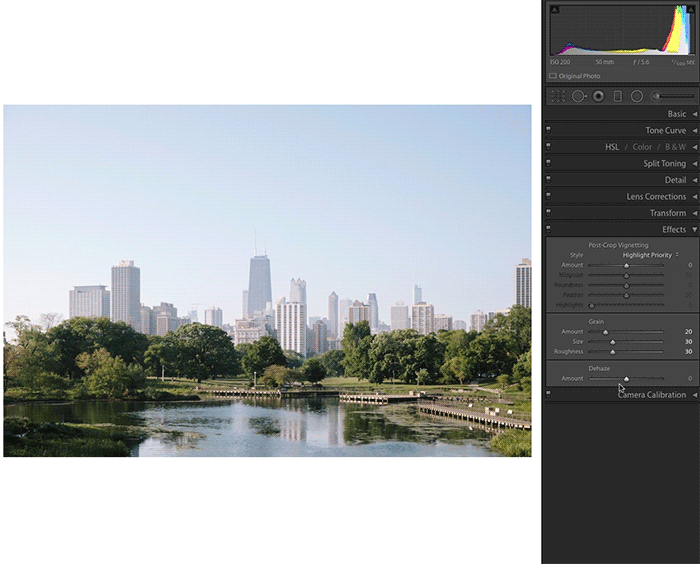
Task: Click the Post-Crop Vignetting label
Action: pyautogui.click(x=618, y=245)
